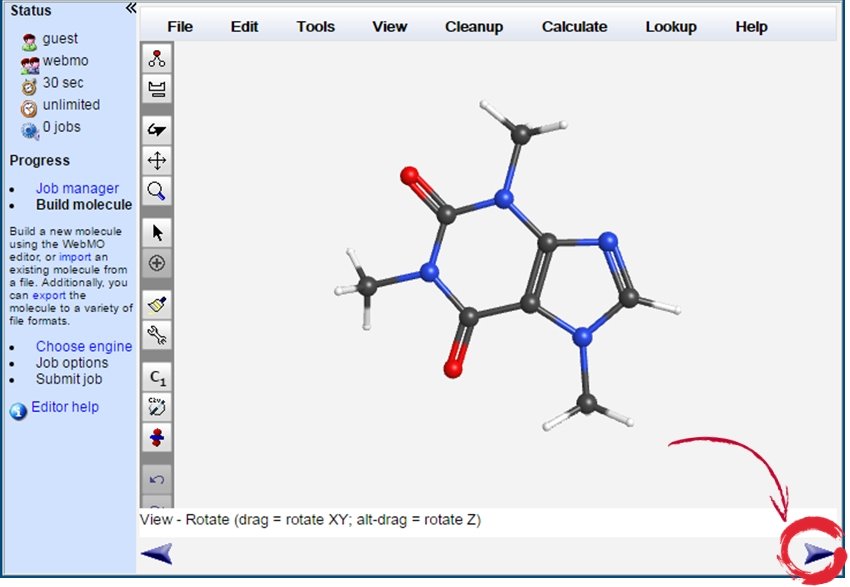The height and width of the screenshot is (587, 850).
Task: Switch to the Selection arrow tool
Action: tap(155, 231)
